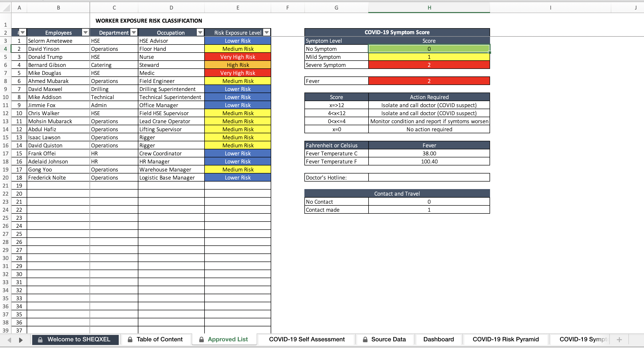Select the cell 'Logistic Base Manager'

[x=171, y=178]
